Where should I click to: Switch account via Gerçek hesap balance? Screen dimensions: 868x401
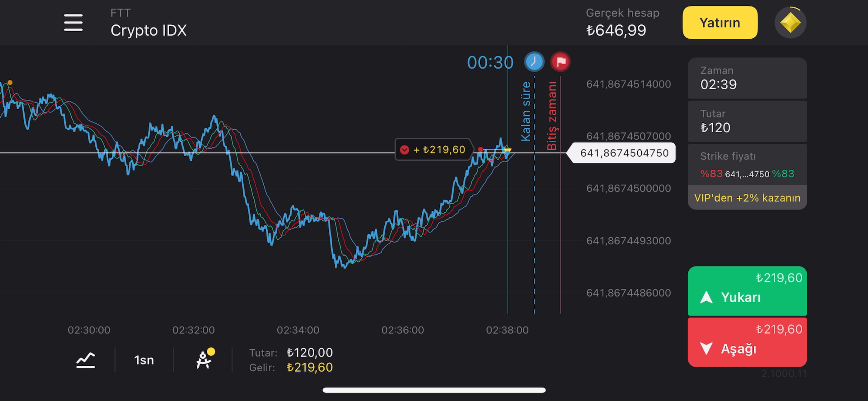click(622, 23)
